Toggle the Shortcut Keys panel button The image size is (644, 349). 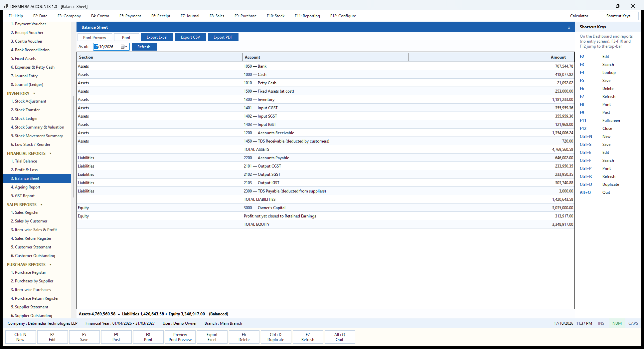618,16
